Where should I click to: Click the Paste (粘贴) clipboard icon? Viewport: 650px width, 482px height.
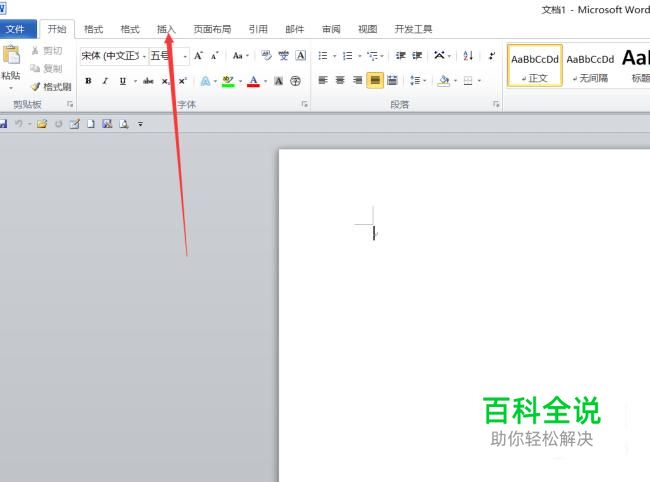pyautogui.click(x=11, y=55)
